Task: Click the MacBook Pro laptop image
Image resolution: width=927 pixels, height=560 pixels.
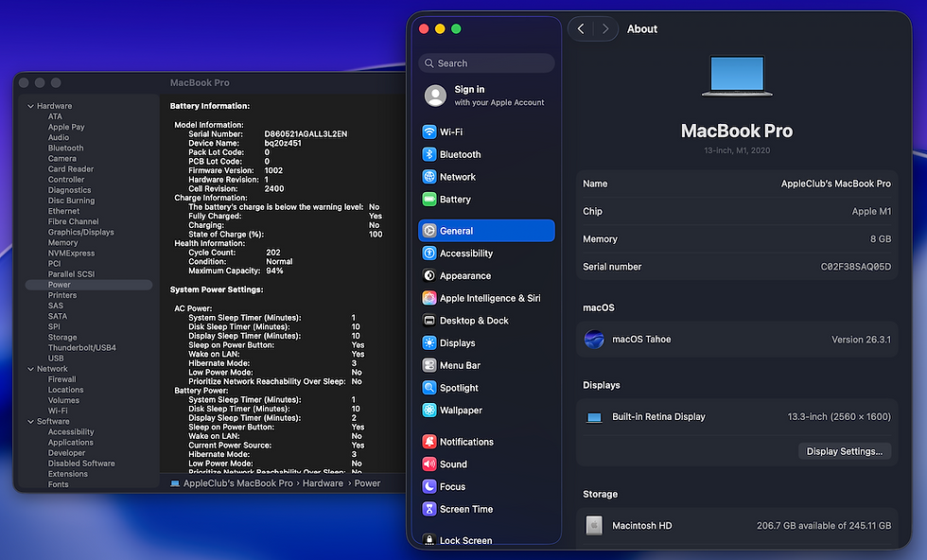Action: click(x=737, y=76)
